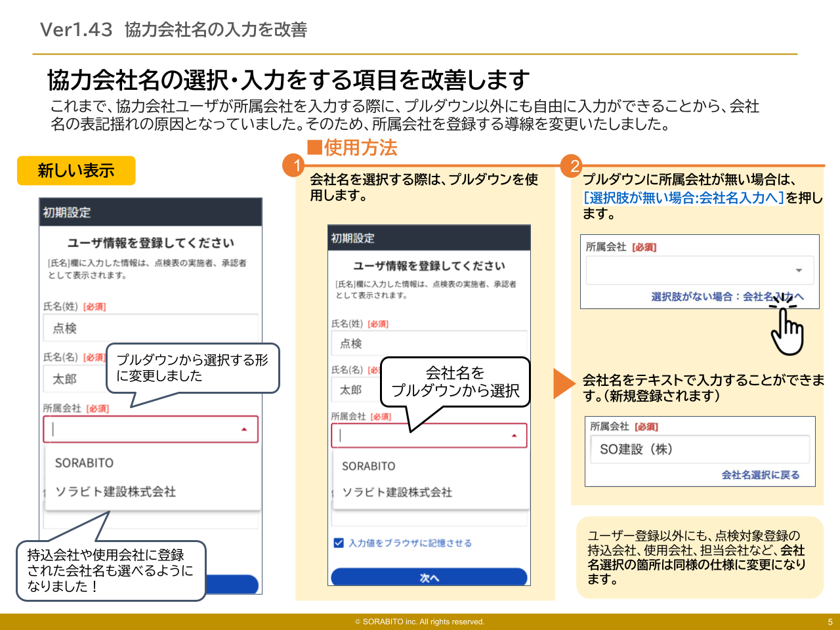The width and height of the screenshot is (840, 630).
Task: Click the 新しい表示 yellow label
Action: (75, 170)
